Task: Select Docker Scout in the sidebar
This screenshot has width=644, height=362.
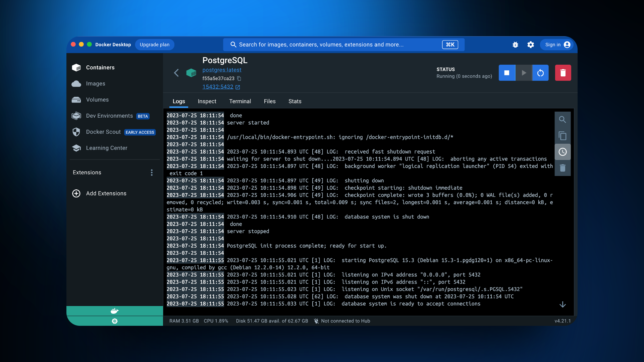Action: coord(103,132)
